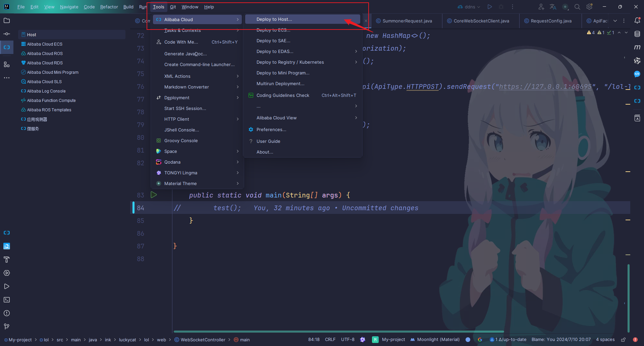Viewport: 644px width, 346px height.
Task: Open the Git menu
Action: pos(173,7)
